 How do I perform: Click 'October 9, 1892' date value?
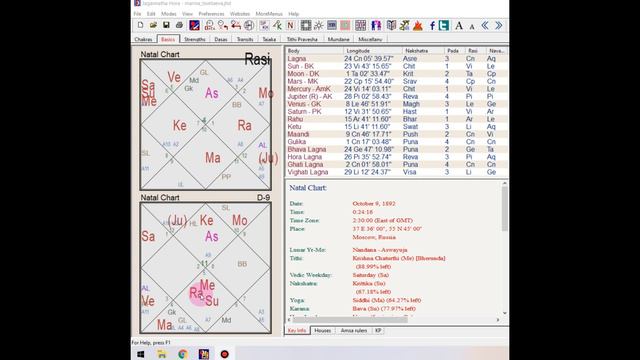point(374,203)
